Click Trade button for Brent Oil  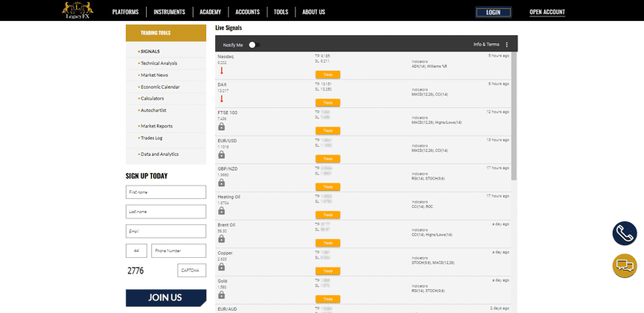click(328, 243)
